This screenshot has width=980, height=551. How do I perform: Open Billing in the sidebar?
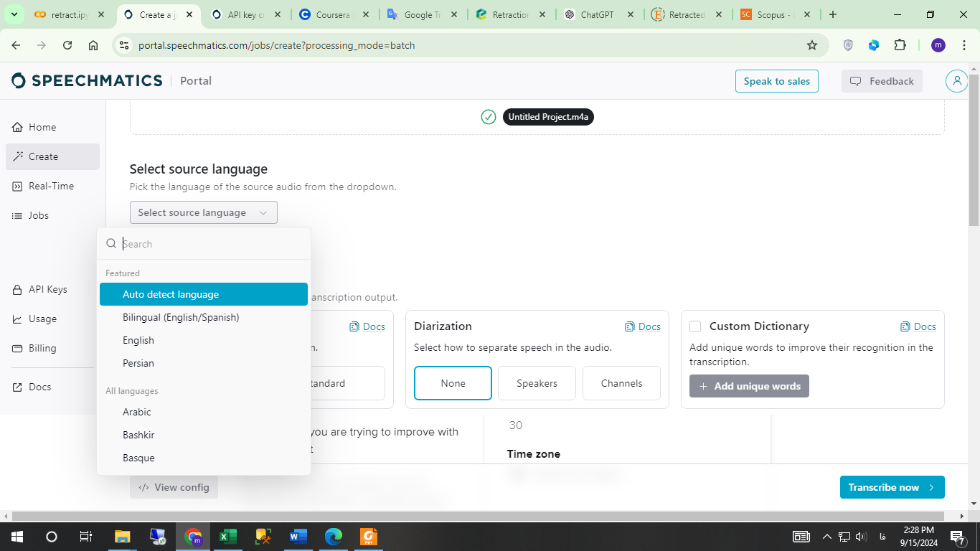click(52, 348)
